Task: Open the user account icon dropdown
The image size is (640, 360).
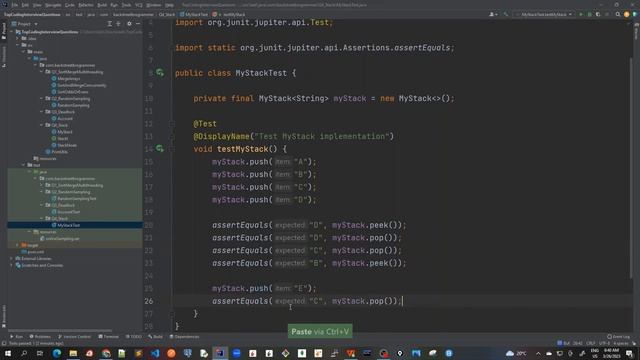Action: (493, 14)
